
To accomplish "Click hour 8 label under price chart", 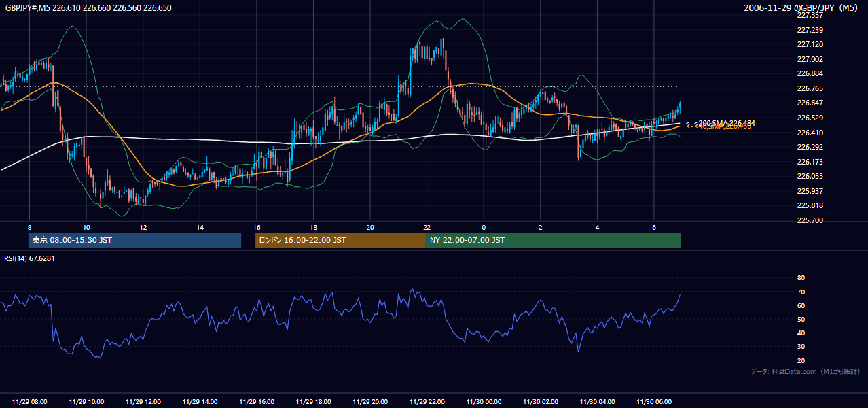I will click(29, 226).
